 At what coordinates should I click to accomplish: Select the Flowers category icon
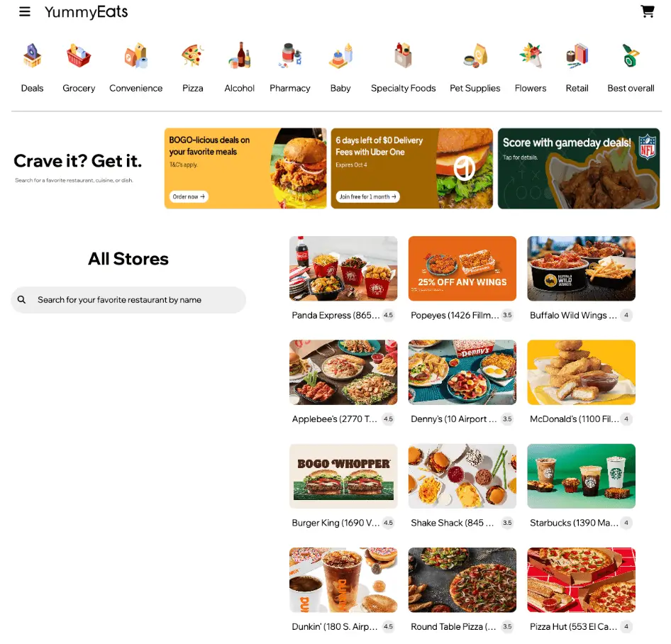(x=531, y=55)
